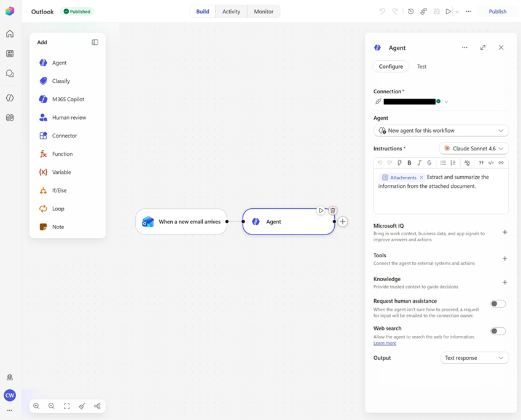Zoom in on the canvas
Screen dimensions: 521x420
[x=36, y=406]
